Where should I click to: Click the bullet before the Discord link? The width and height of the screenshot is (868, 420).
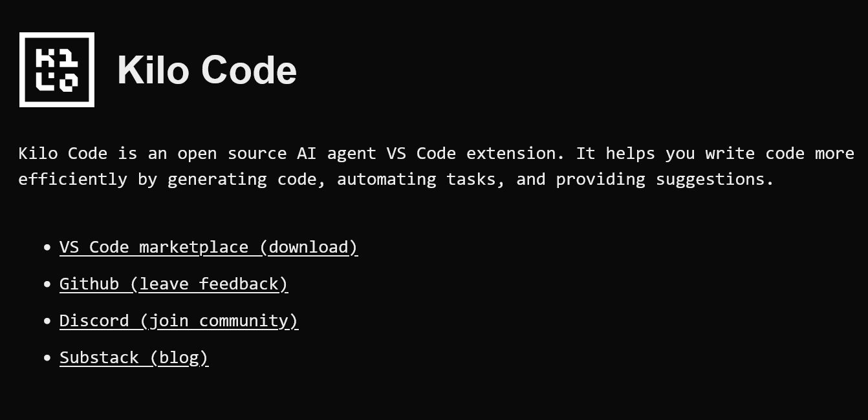pyautogui.click(x=47, y=321)
